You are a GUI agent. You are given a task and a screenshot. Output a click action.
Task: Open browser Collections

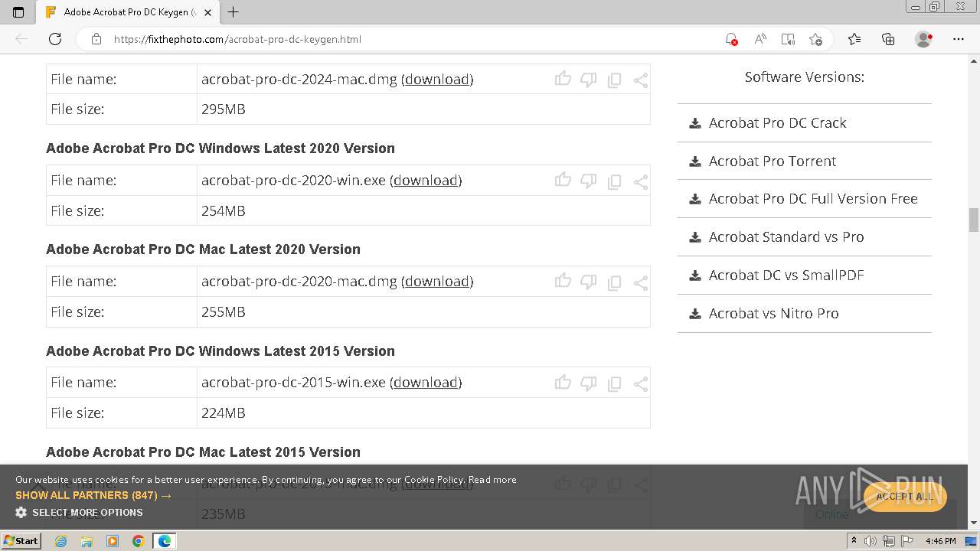pos(888,39)
